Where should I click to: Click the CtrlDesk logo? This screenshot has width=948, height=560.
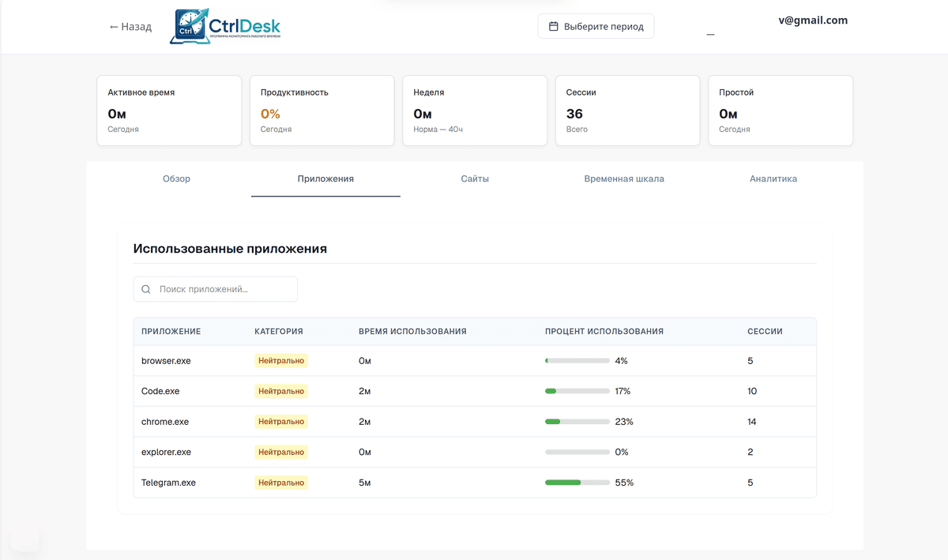[225, 26]
